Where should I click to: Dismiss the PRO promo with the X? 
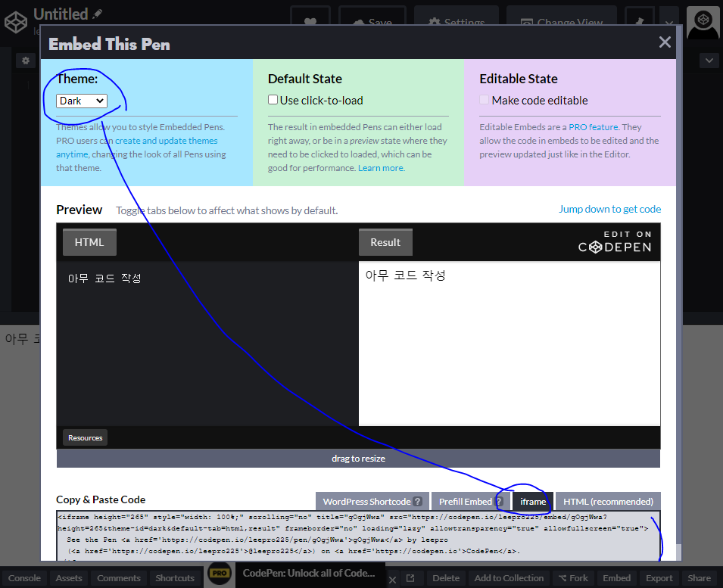(x=392, y=580)
